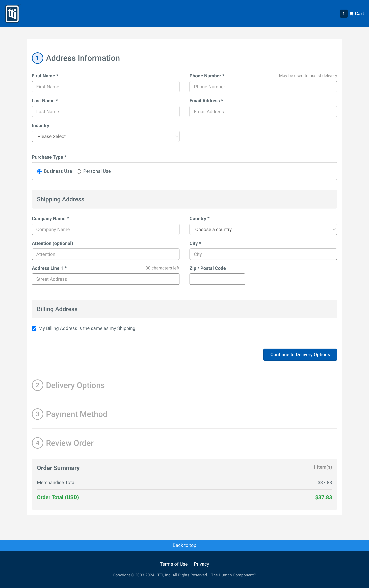
Task: Open the Industry dropdown
Action: point(105,136)
